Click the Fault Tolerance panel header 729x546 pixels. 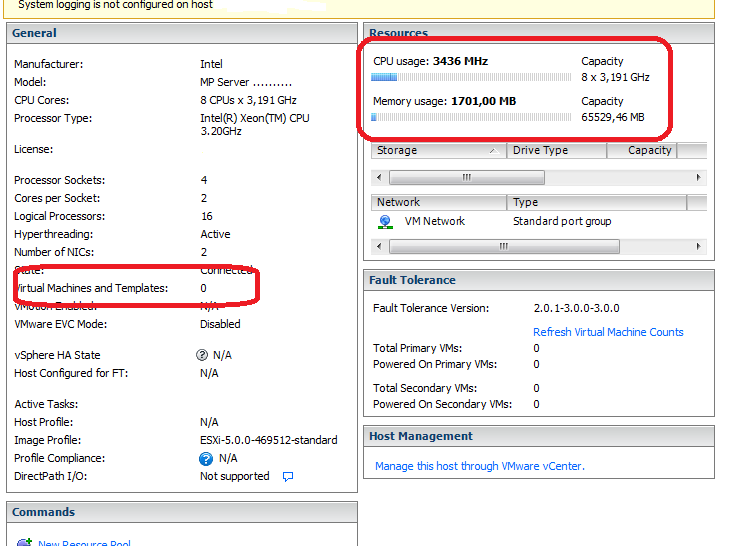tap(539, 280)
